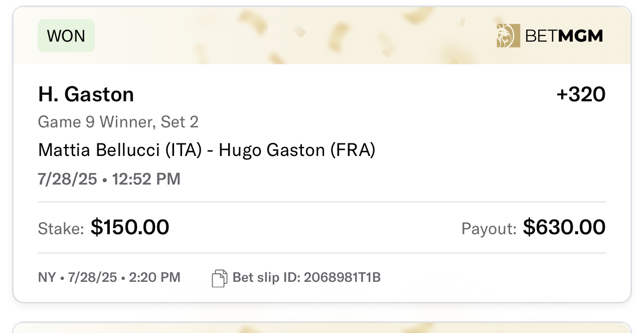This screenshot has height=333, width=644.
Task: Click the confetti banner of the winning card
Action: [x=321, y=36]
